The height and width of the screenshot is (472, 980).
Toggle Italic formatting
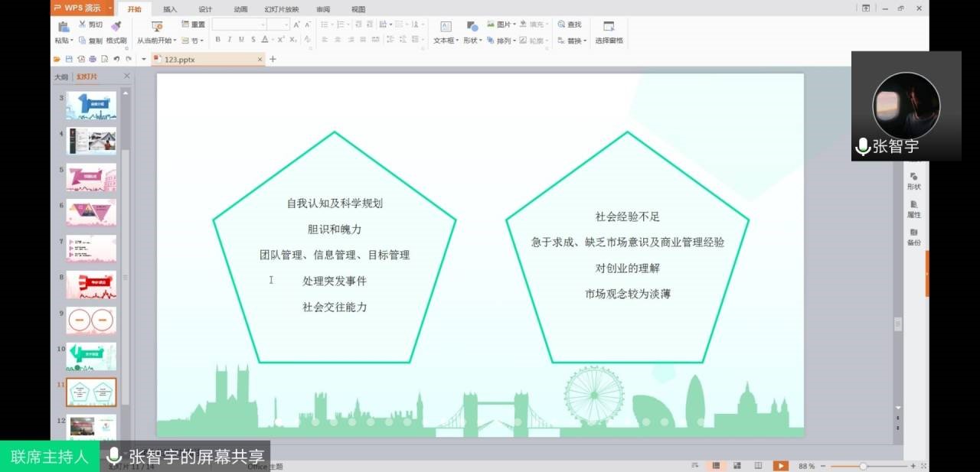229,40
